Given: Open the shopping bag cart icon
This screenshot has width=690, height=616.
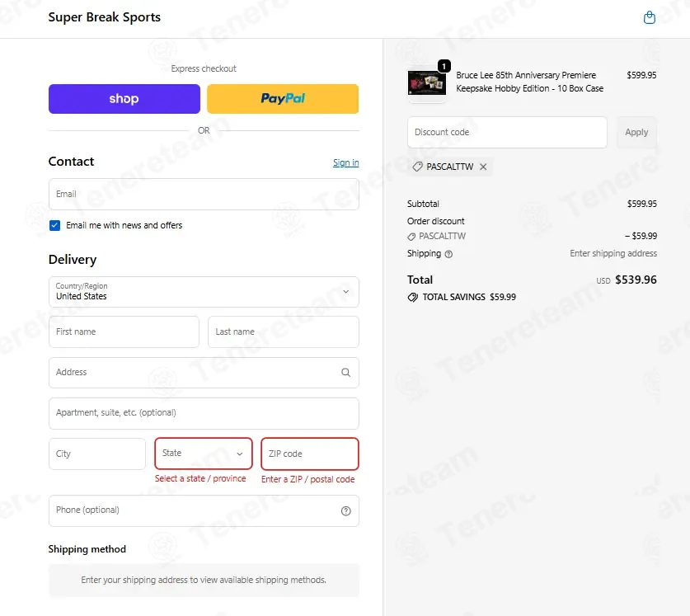Looking at the screenshot, I should [649, 17].
